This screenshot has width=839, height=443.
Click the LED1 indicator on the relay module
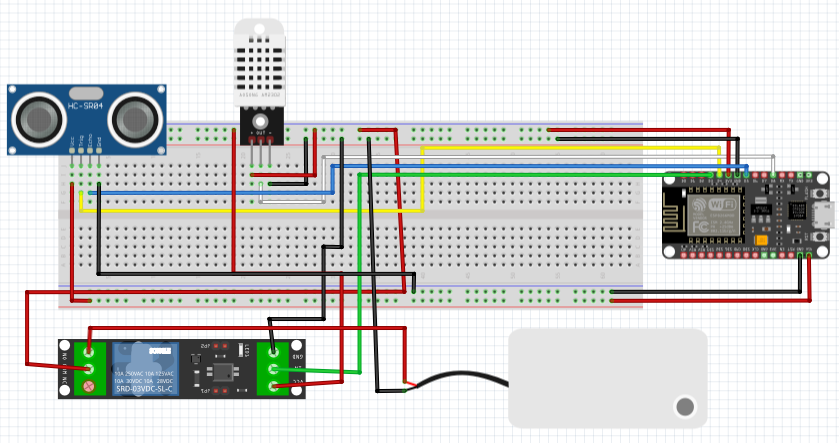point(240,350)
